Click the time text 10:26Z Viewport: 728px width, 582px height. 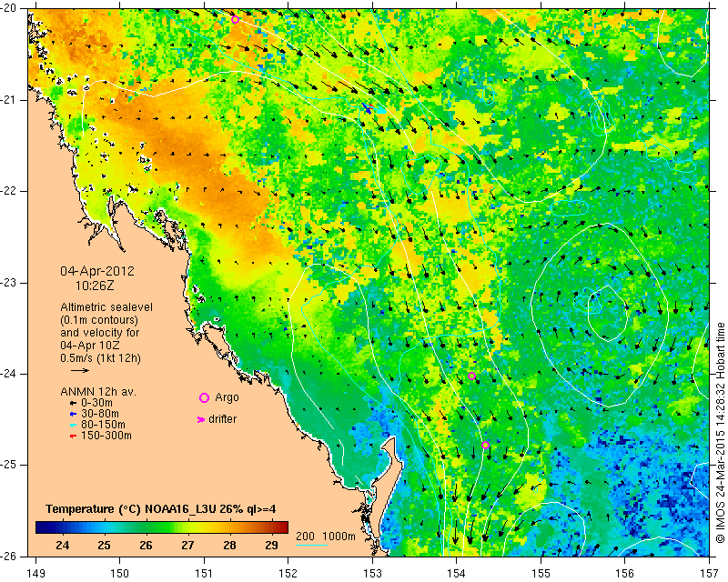95,286
